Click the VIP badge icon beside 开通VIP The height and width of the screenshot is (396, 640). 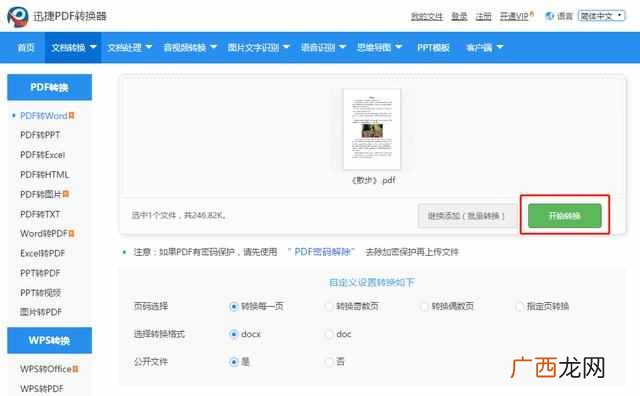point(531,13)
